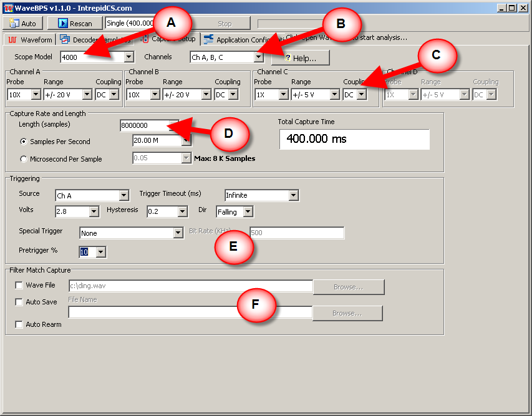The image size is (532, 416).
Task: Select Samples Per Second radio option
Action: 24,142
